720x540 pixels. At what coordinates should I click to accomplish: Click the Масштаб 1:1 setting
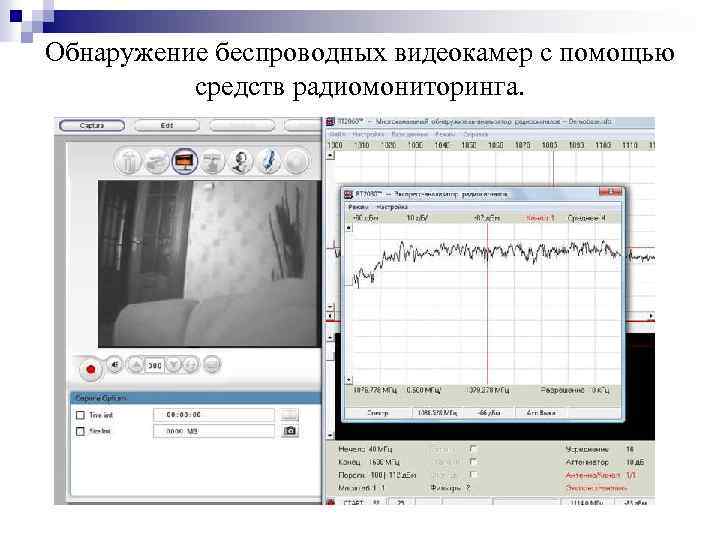[x=361, y=488]
